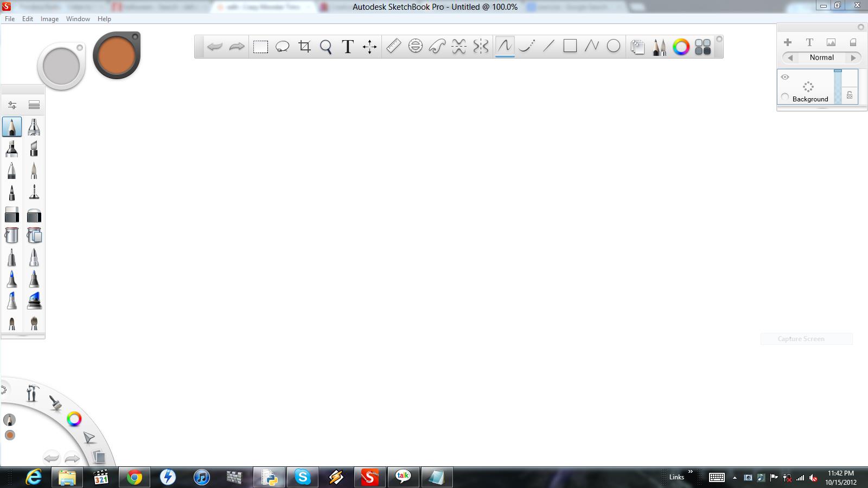Viewport: 868px width, 488px height.
Task: Switch to next blend mode arrow
Action: (x=853, y=57)
